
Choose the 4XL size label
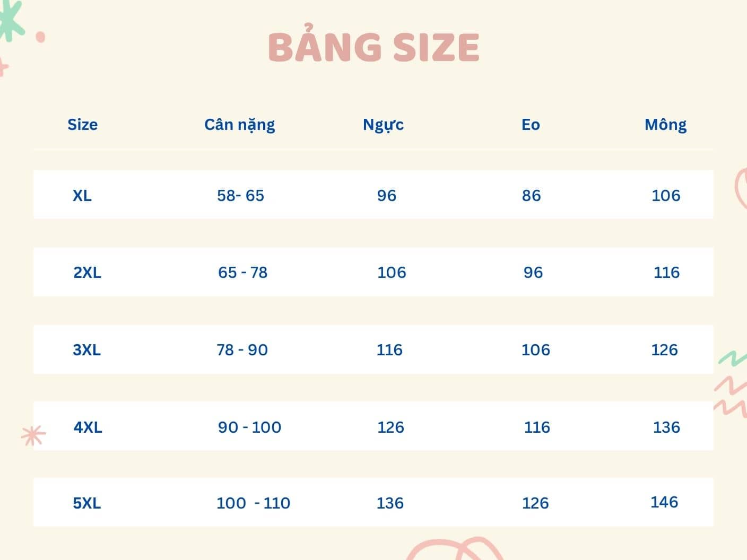click(88, 427)
